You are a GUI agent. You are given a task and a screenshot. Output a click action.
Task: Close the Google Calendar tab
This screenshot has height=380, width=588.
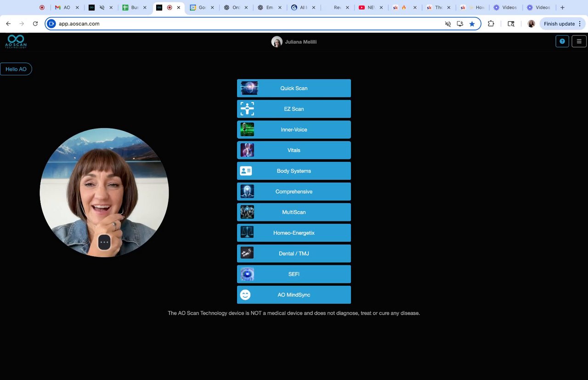[x=212, y=7]
